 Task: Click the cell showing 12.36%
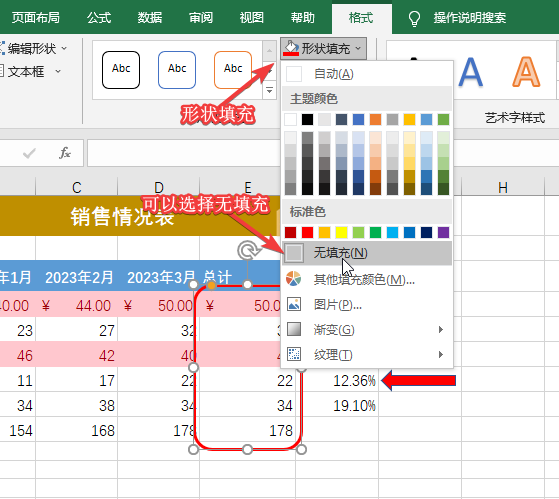[337, 380]
